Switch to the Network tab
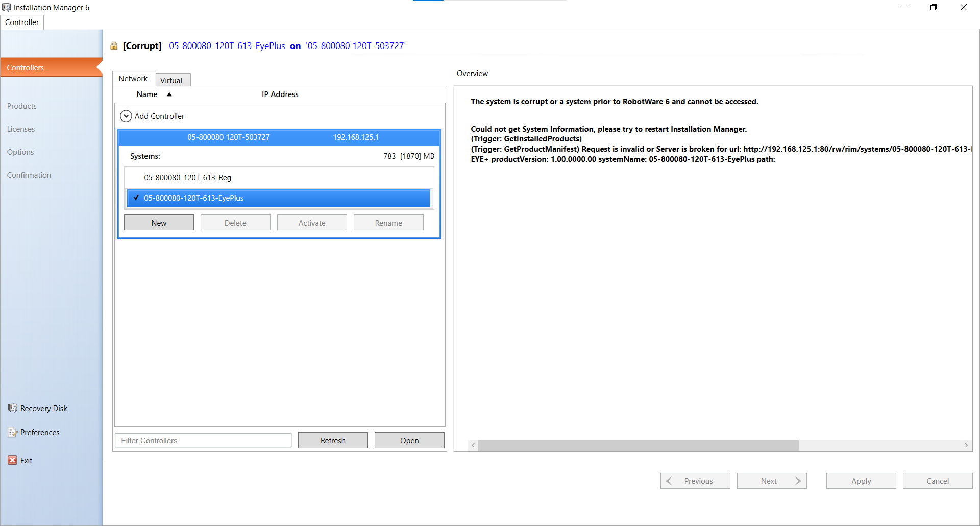The image size is (980, 526). tap(133, 79)
